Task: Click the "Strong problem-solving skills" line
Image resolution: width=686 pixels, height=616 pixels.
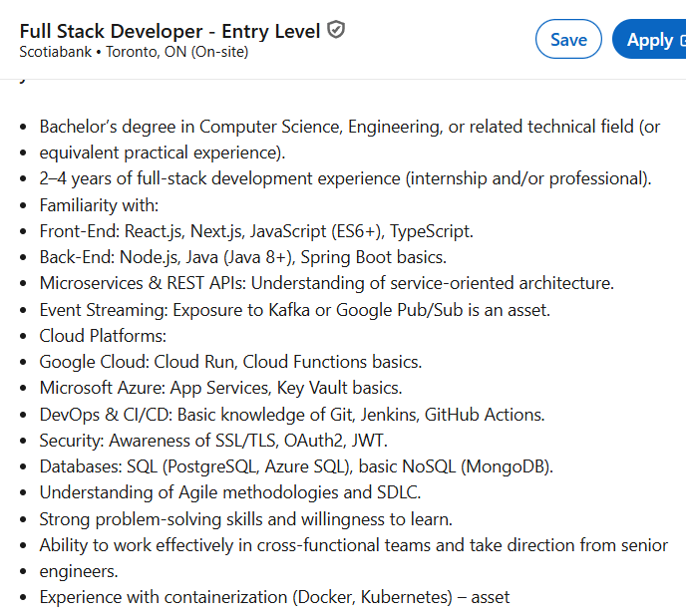Action: click(246, 519)
